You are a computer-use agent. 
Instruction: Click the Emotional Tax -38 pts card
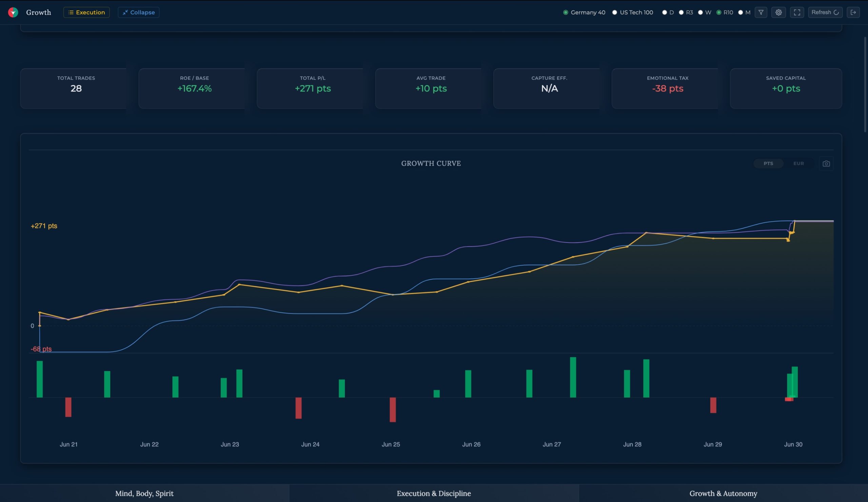click(x=665, y=88)
